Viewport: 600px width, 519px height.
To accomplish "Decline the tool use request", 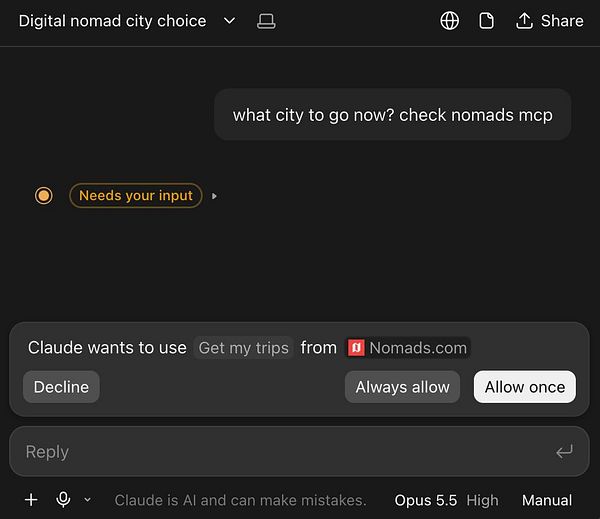I will [61, 387].
